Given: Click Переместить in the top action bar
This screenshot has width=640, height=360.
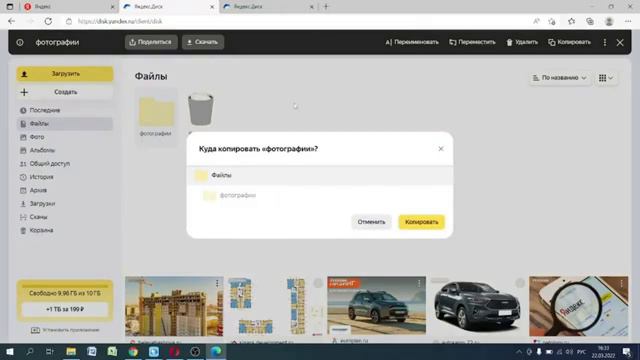Looking at the screenshot, I should click(472, 42).
